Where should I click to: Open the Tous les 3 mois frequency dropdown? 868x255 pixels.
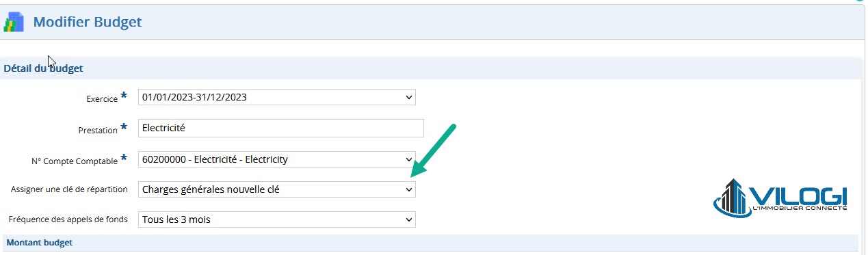click(276, 219)
